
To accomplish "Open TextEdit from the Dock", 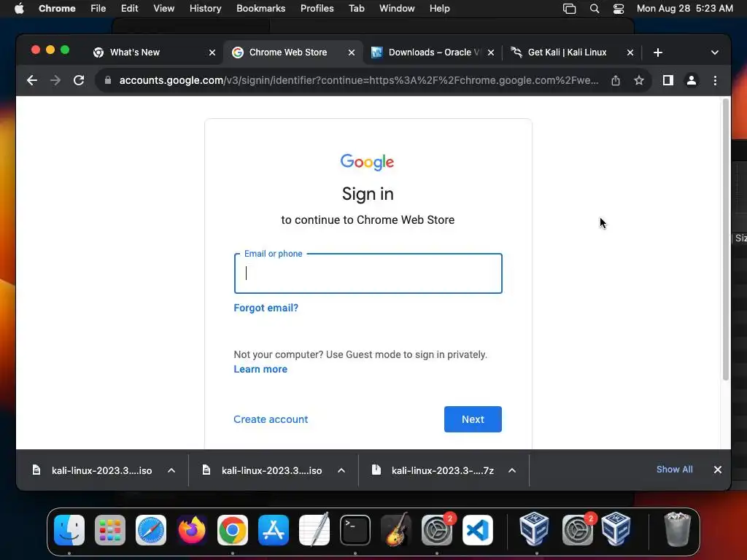I will 314,530.
